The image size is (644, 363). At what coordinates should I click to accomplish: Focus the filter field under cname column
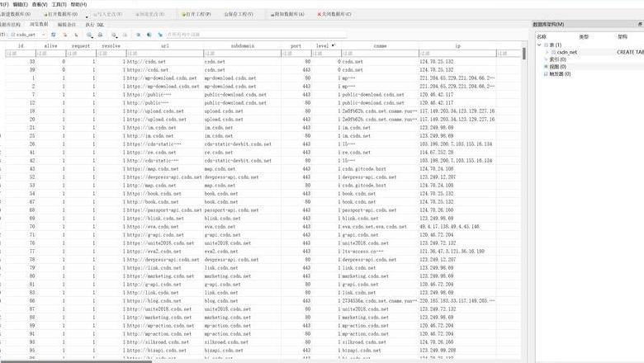pos(380,54)
